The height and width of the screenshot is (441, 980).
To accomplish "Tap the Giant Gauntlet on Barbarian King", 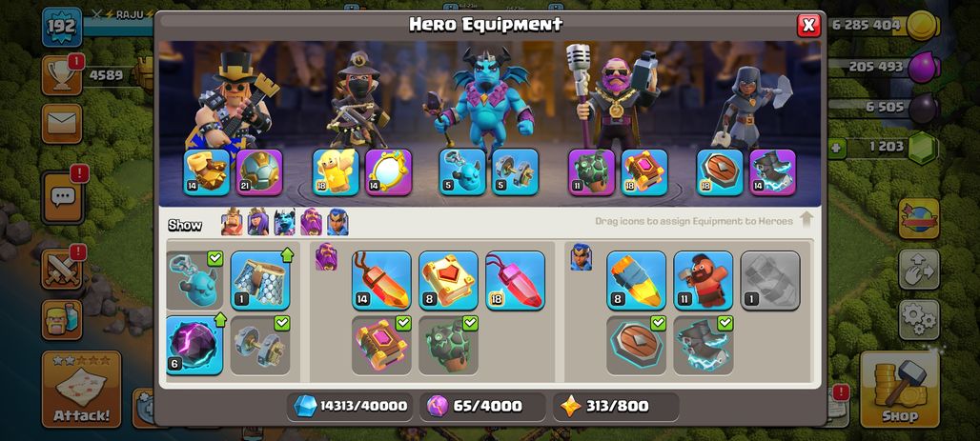I will pyautogui.click(x=207, y=171).
